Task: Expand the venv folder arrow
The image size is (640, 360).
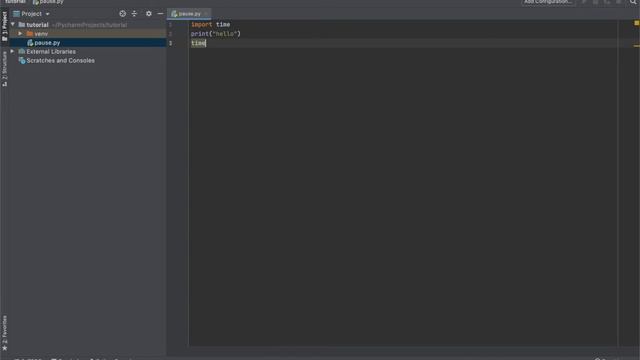Action: 20,33
